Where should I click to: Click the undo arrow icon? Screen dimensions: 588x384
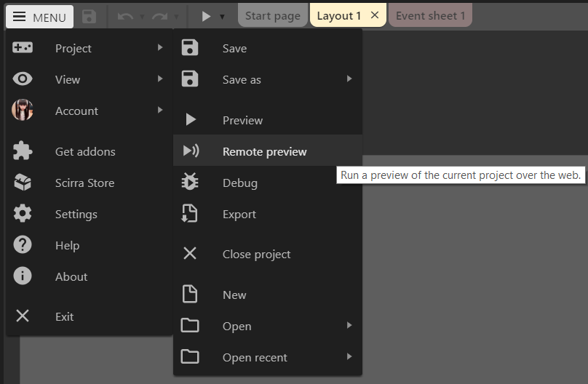pos(125,17)
